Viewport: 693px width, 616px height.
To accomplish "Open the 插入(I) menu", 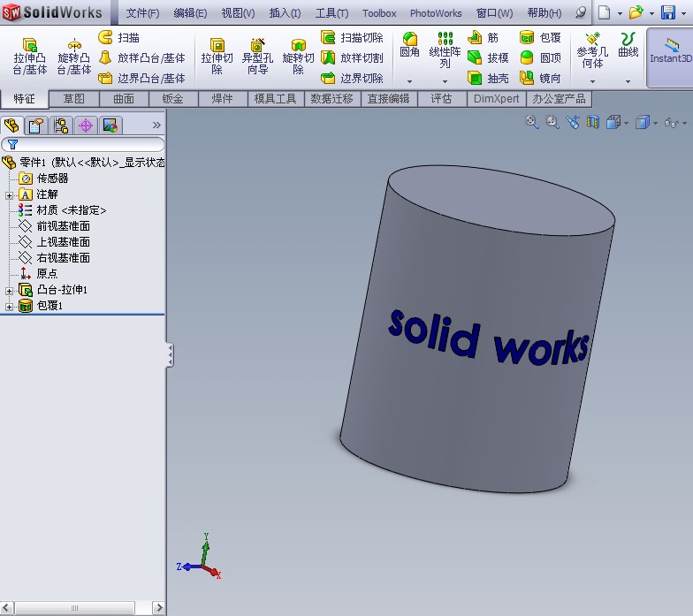I will coord(285,13).
